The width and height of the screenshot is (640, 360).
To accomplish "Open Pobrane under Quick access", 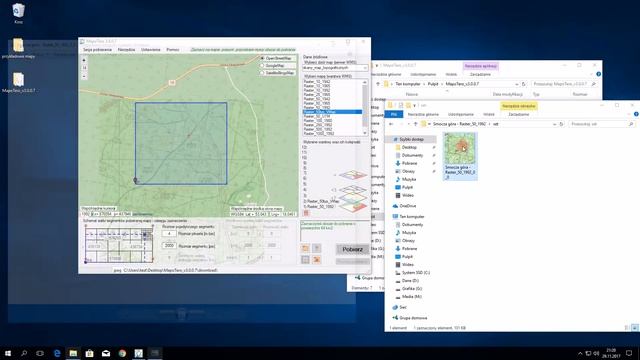I will click(x=409, y=163).
